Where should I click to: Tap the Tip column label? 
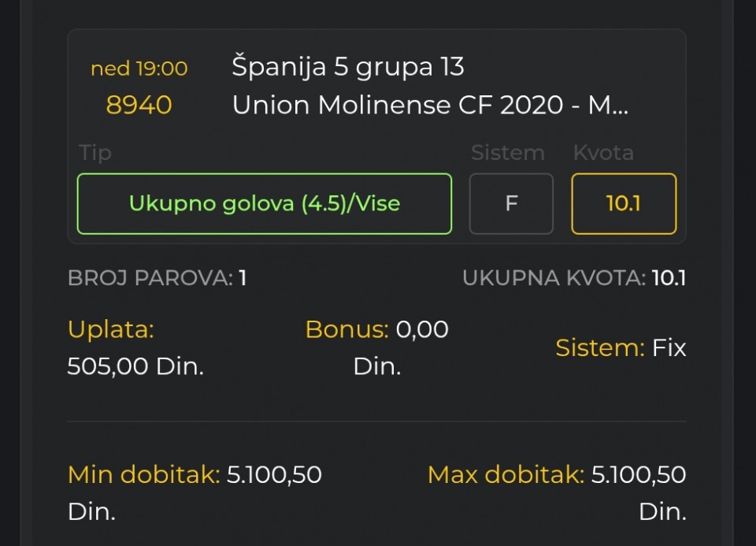point(95,153)
